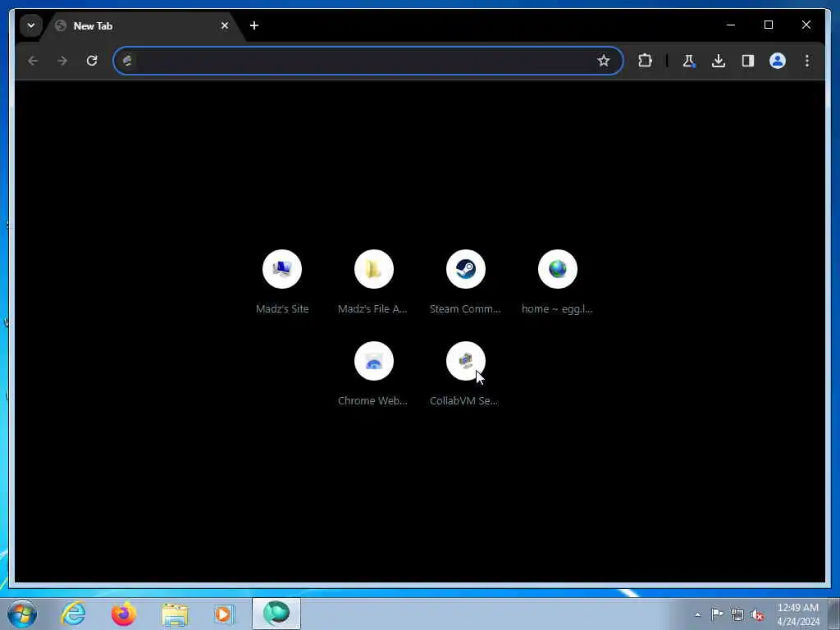This screenshot has width=840, height=630.
Task: Click the Show Desktop strip
Action: point(834,614)
